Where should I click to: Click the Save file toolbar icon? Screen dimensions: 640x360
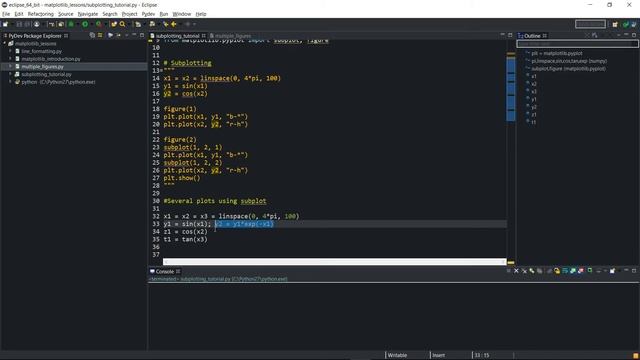[x=19, y=24]
